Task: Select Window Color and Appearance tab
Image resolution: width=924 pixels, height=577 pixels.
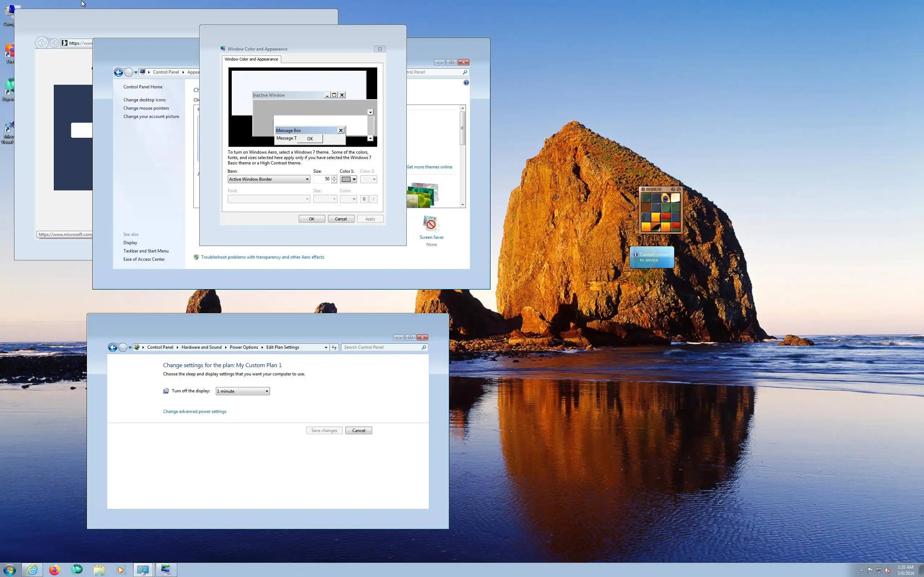Action: [251, 59]
